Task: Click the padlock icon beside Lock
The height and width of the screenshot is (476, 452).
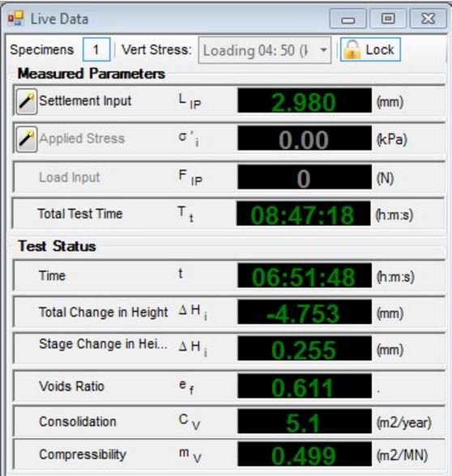Action: (352, 49)
